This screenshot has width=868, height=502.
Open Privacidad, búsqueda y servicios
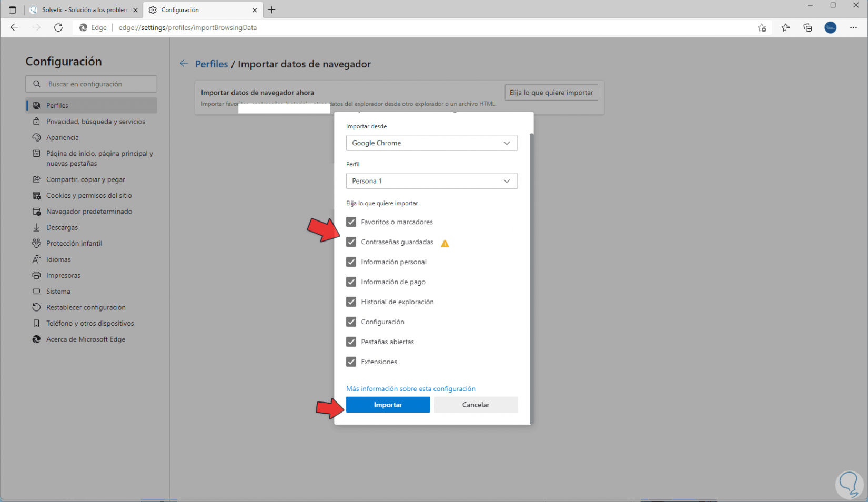point(92,122)
